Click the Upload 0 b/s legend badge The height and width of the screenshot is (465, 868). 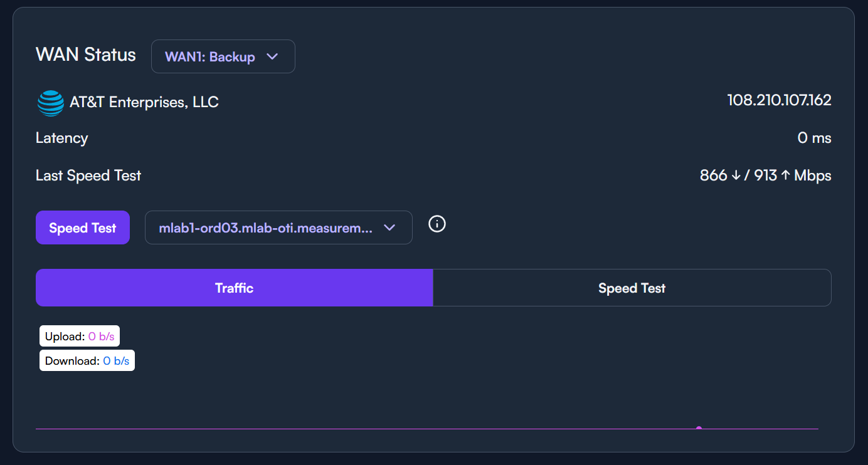pos(80,337)
